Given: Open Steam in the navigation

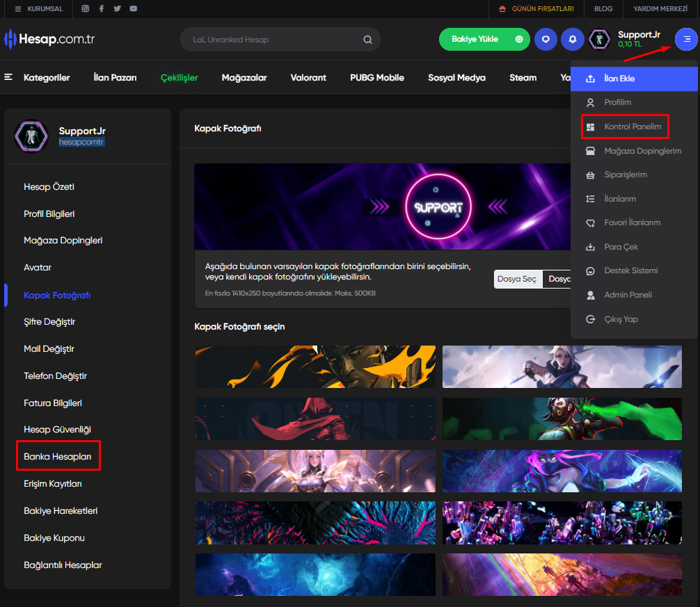Looking at the screenshot, I should click(523, 78).
